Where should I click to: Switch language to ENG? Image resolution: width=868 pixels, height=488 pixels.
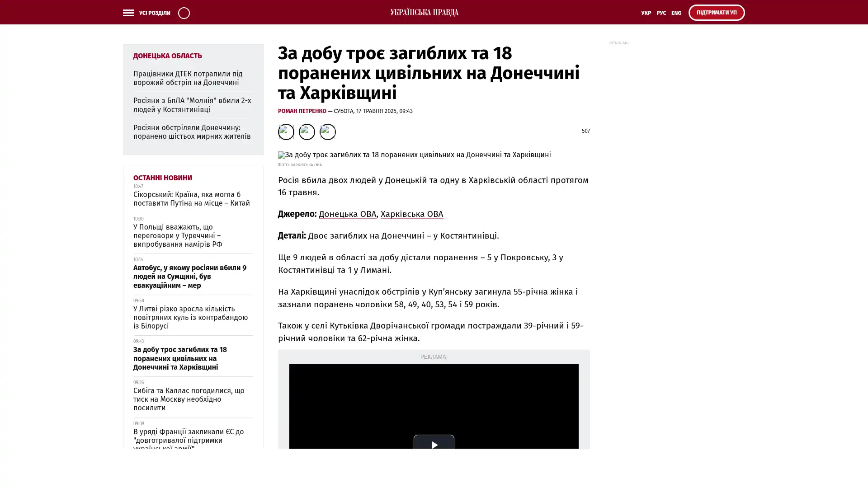point(676,13)
